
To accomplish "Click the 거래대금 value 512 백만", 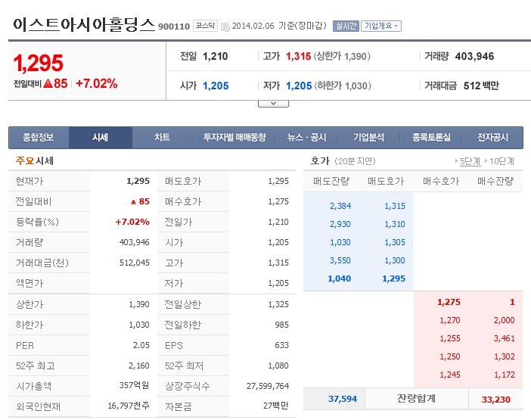I will (481, 86).
